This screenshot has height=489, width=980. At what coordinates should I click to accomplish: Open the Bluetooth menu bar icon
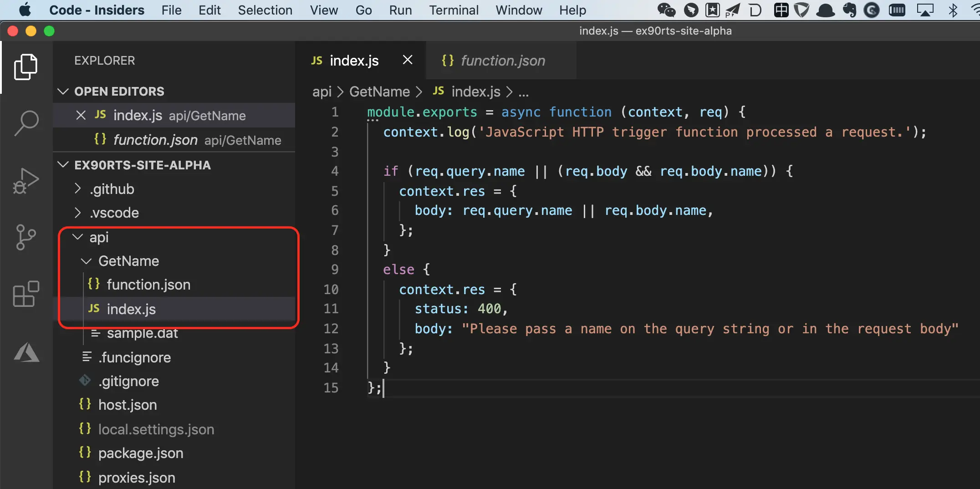point(953,10)
